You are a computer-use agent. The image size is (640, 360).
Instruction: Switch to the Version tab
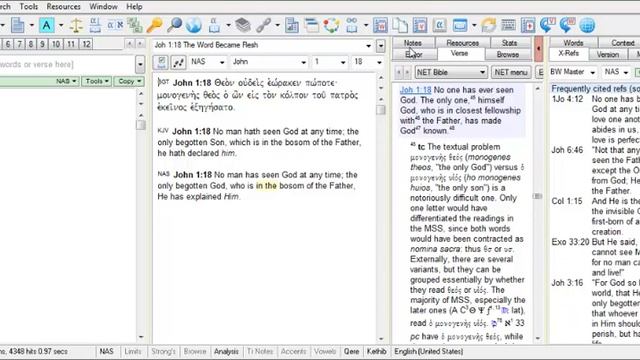tap(608, 54)
